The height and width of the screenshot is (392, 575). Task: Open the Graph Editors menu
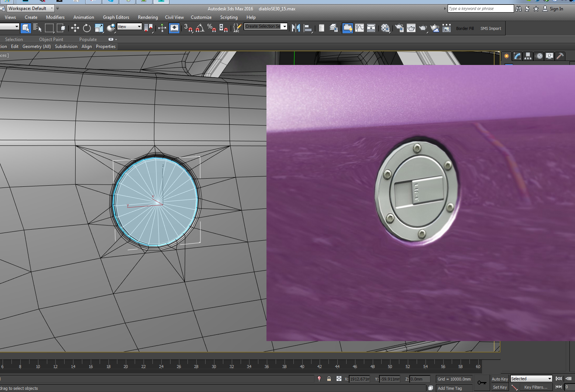[116, 17]
